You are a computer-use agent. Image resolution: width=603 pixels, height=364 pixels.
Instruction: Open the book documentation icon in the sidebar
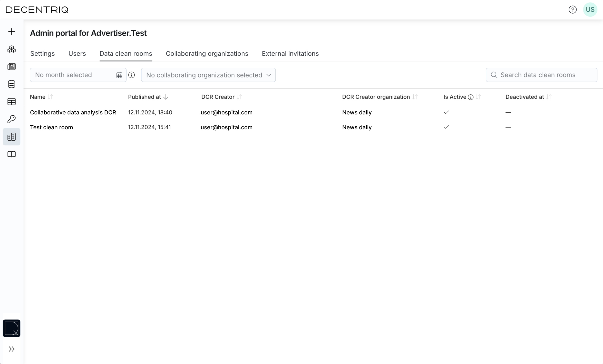[x=12, y=154]
